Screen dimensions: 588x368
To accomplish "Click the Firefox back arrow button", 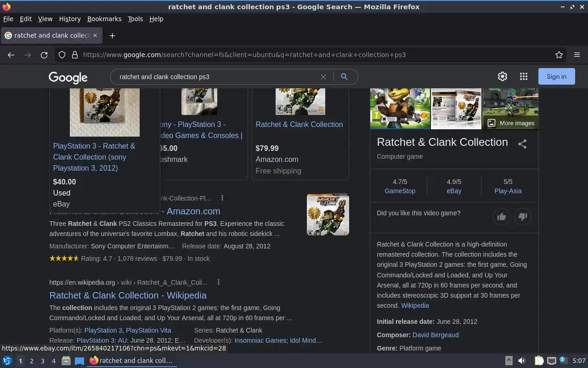I will [x=11, y=55].
